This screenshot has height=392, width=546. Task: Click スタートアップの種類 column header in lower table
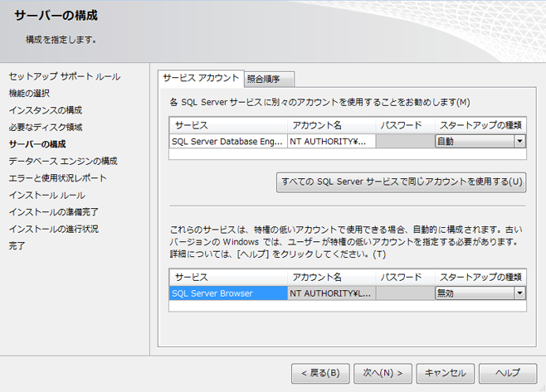[480, 277]
